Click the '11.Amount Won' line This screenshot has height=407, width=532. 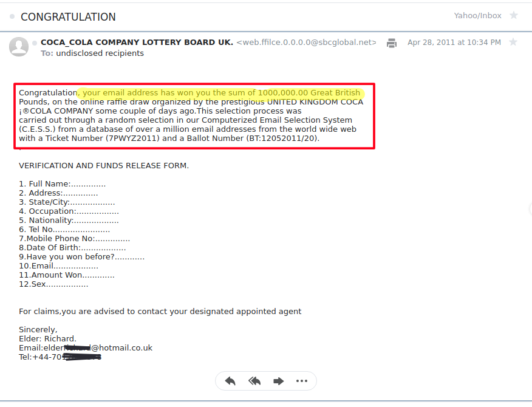pos(67,275)
